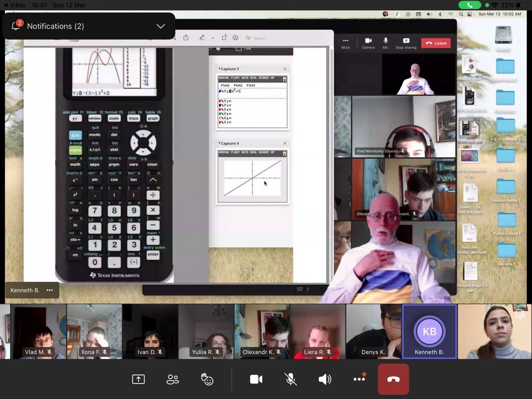
Task: Open the raise hand reactions icon
Action: [207, 379]
